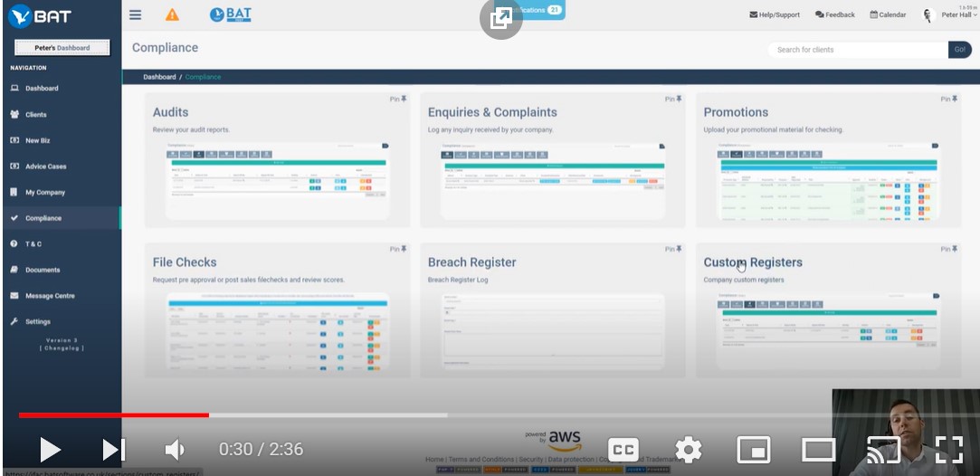Open video settings gear
The width and height of the screenshot is (980, 476).
(x=688, y=449)
